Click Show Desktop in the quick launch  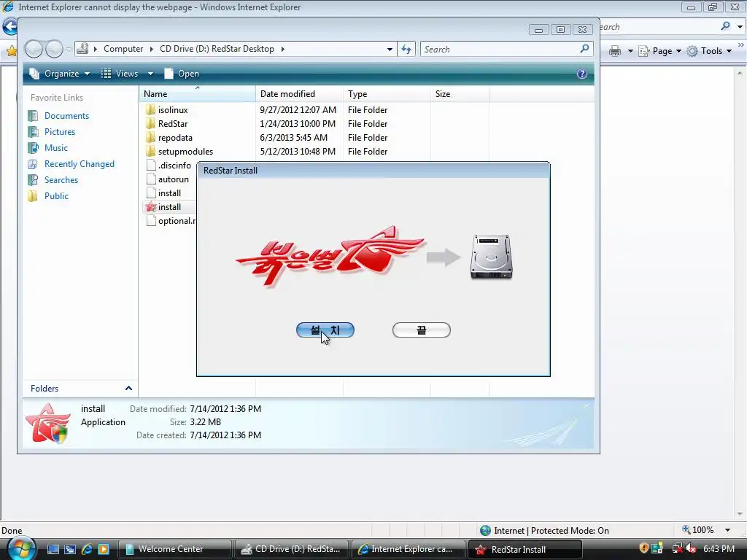tap(53, 549)
